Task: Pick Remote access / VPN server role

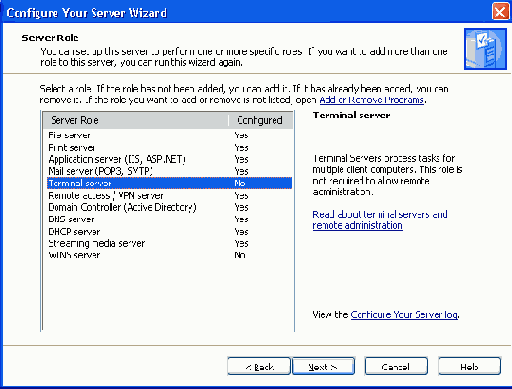Action: tap(169, 195)
